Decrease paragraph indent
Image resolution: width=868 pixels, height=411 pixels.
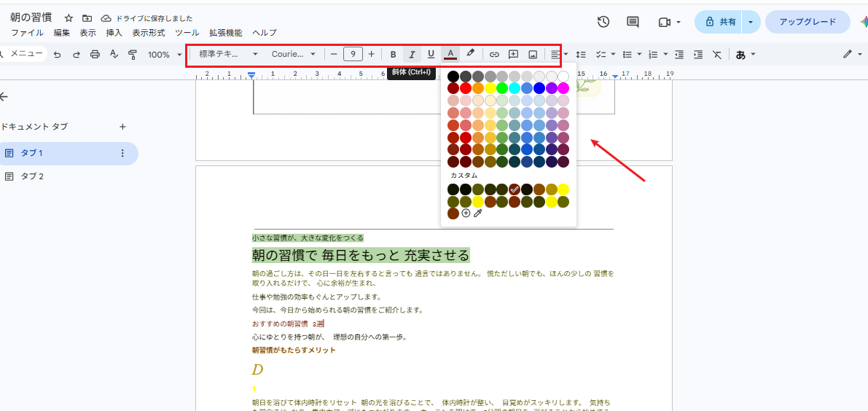pyautogui.click(x=679, y=54)
